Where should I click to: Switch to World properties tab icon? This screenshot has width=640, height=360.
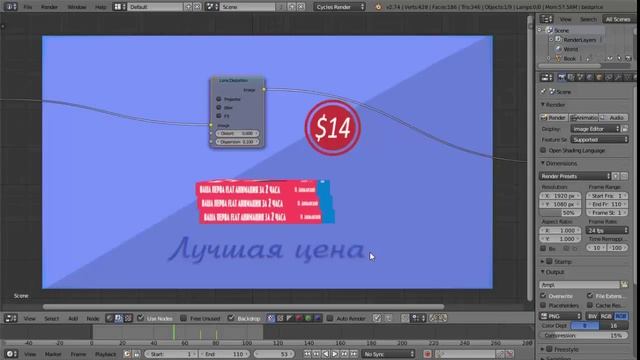click(590, 77)
